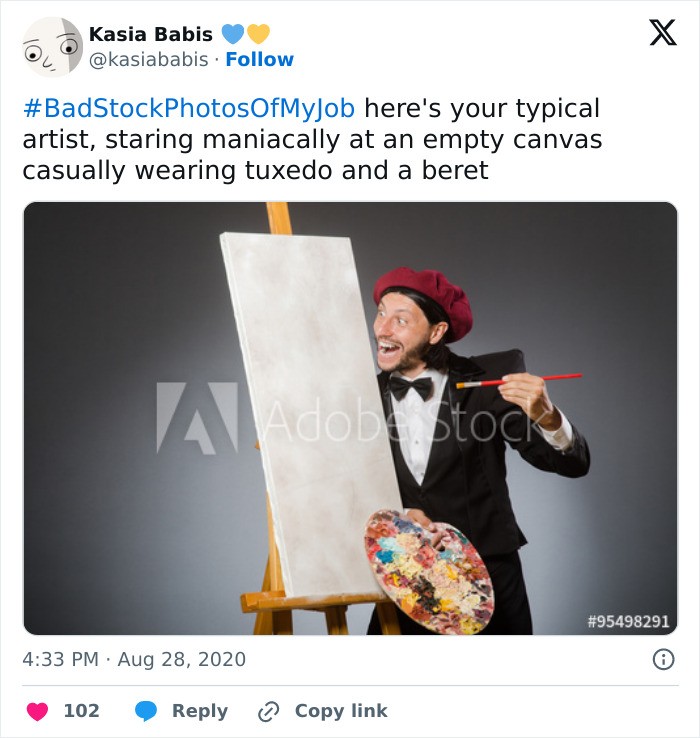Screen dimensions: 700x738
Task: Follow the kasiababis account
Action: (x=259, y=60)
